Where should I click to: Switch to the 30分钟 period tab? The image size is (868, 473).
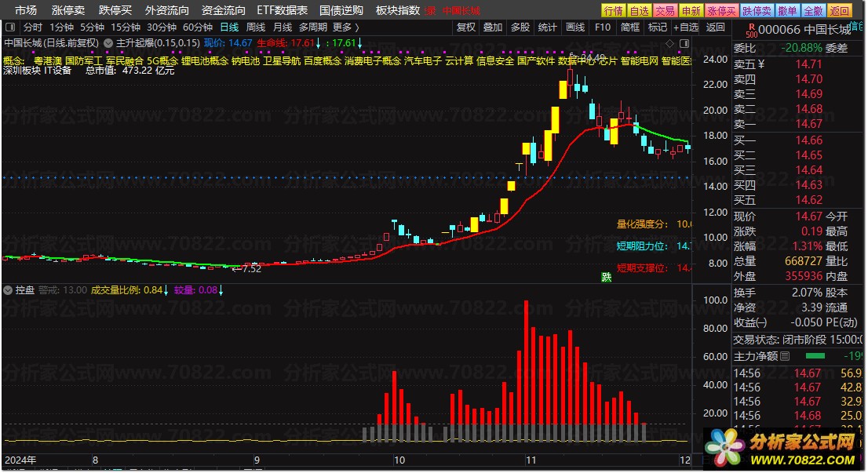coord(162,27)
